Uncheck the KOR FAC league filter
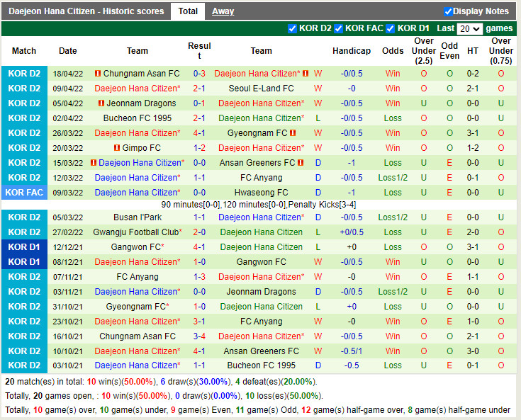This screenshot has width=521, height=420. 338,29
